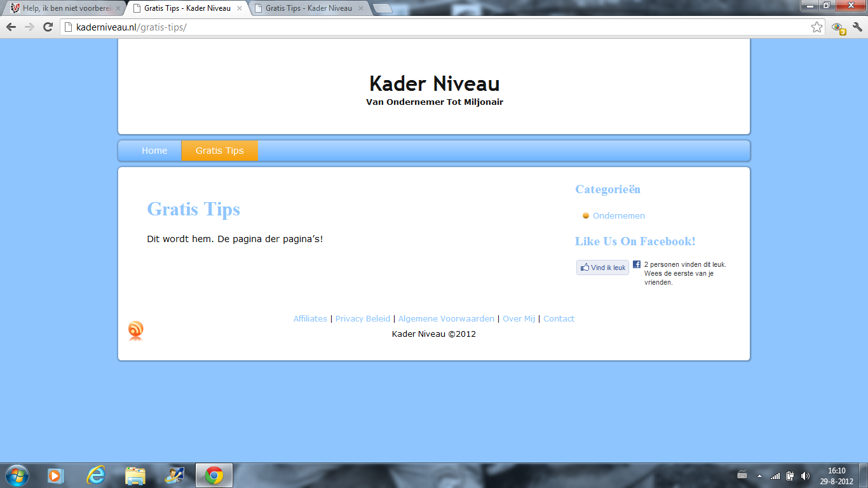Close the active Gratis Tips tab
The width and height of the screenshot is (868, 488).
[239, 8]
